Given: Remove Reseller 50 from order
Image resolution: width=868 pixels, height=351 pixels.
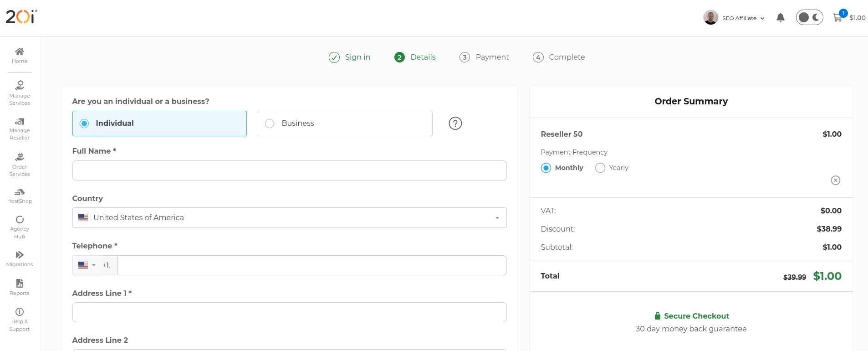Looking at the screenshot, I should [x=836, y=180].
